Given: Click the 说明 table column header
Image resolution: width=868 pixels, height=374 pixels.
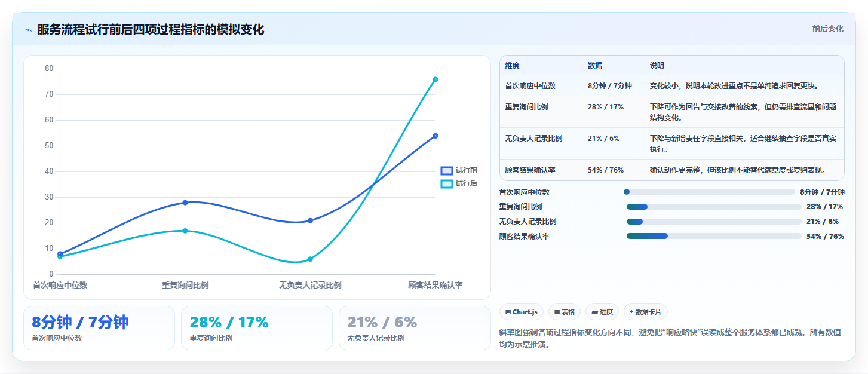Looking at the screenshot, I should (x=657, y=66).
